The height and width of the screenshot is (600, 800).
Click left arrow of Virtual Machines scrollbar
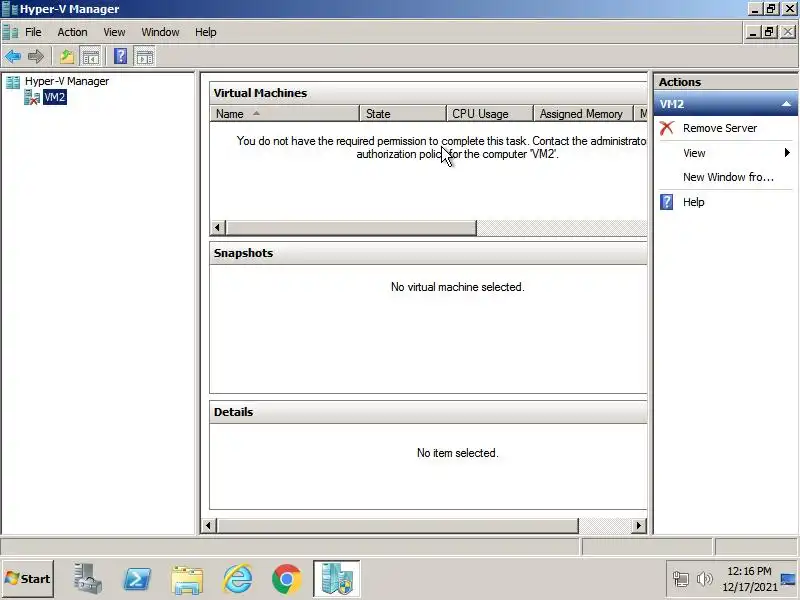tap(218, 228)
